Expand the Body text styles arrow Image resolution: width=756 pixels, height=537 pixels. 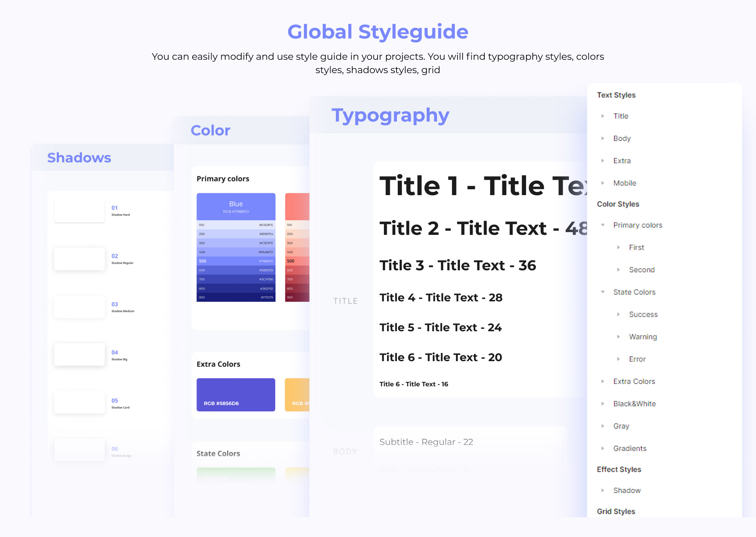(x=603, y=138)
